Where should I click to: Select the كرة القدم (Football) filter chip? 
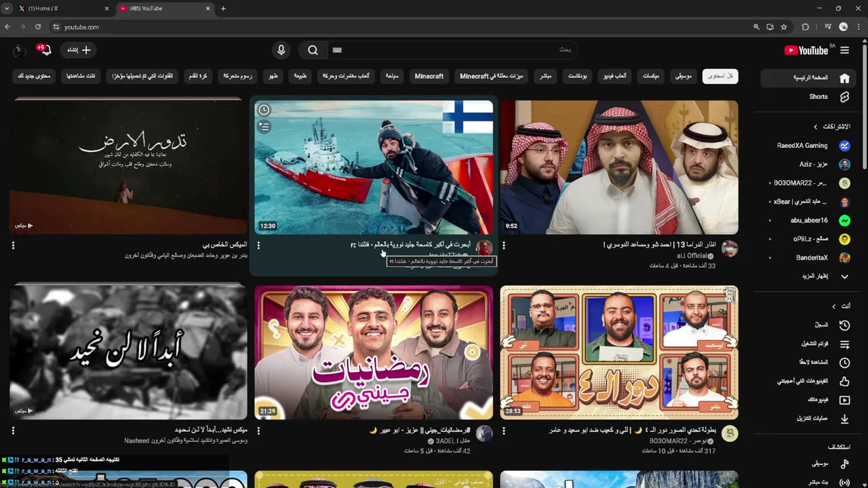point(198,77)
